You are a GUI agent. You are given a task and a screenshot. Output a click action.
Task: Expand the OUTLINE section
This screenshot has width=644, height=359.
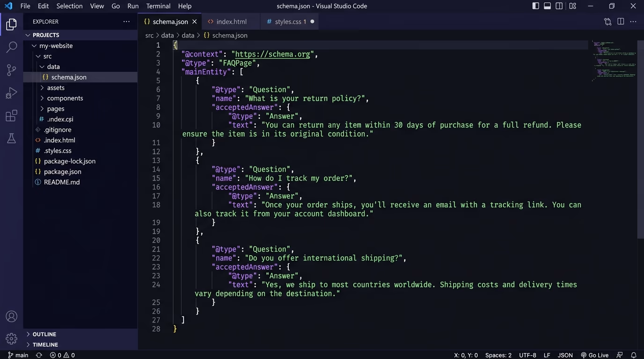pos(80,334)
